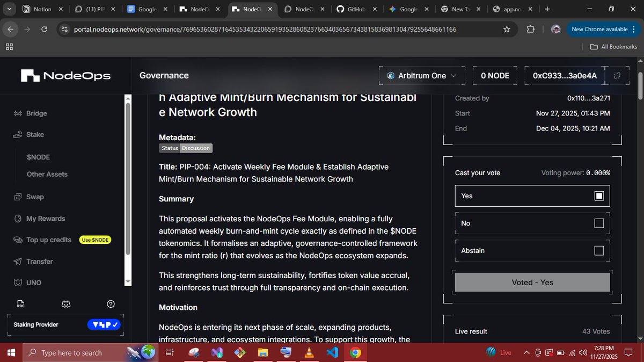Click the disconnect wallet icon beside the address

617,76
